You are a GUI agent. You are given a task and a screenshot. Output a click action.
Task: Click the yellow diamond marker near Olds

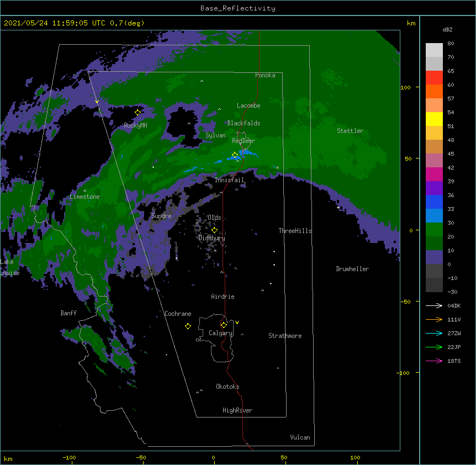pyautogui.click(x=214, y=230)
